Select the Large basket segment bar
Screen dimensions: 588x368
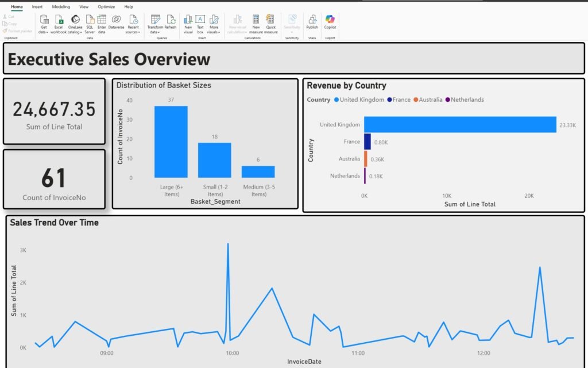point(171,141)
